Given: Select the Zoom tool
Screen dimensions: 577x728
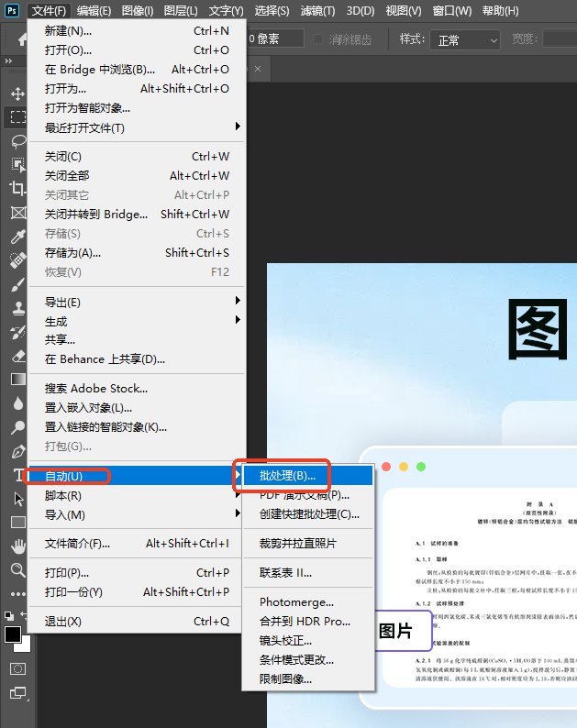Looking at the screenshot, I should click(x=17, y=570).
